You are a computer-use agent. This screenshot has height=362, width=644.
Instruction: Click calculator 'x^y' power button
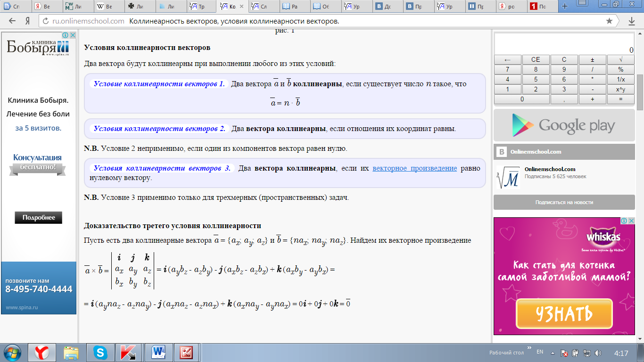(620, 90)
